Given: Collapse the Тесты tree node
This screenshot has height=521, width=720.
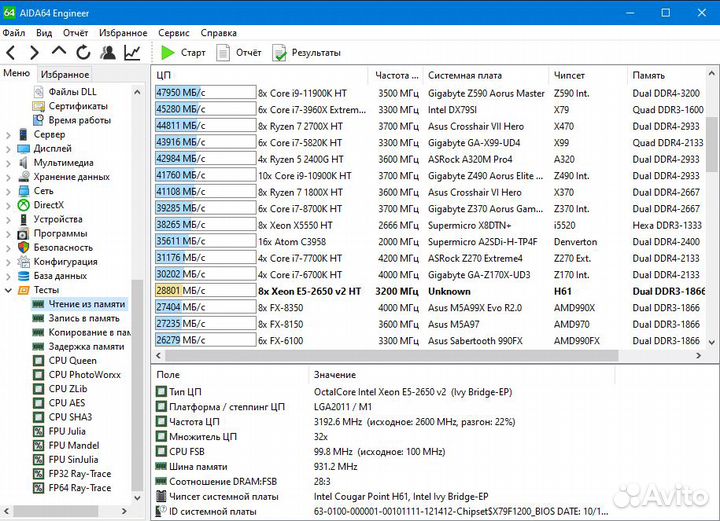Looking at the screenshot, I should (8, 290).
